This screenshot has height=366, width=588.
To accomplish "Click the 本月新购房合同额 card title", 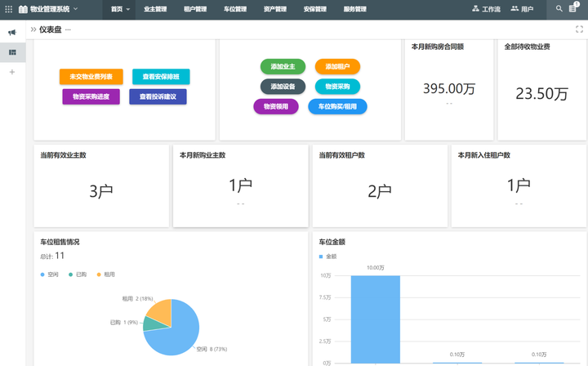I will click(438, 47).
